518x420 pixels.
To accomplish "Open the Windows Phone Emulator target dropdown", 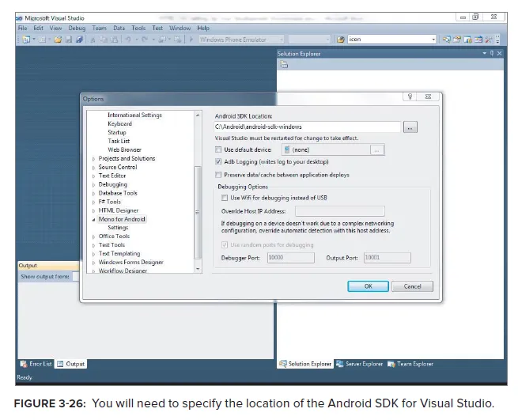I will coord(282,40).
